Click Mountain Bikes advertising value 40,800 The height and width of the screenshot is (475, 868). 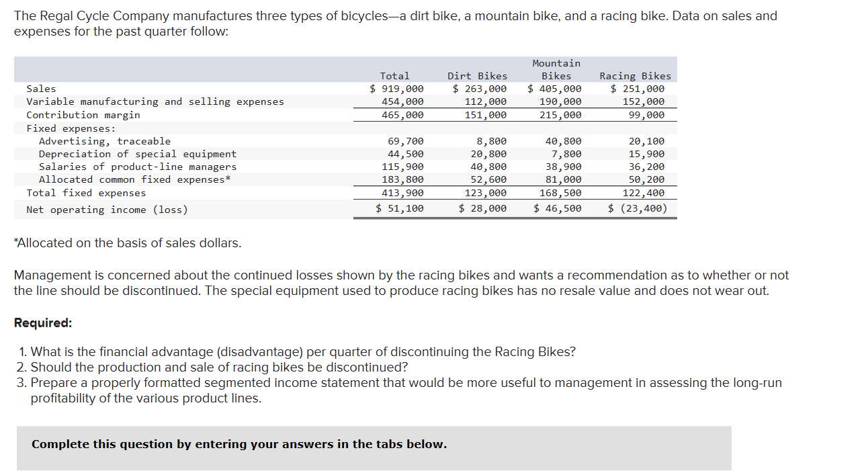[x=564, y=141]
